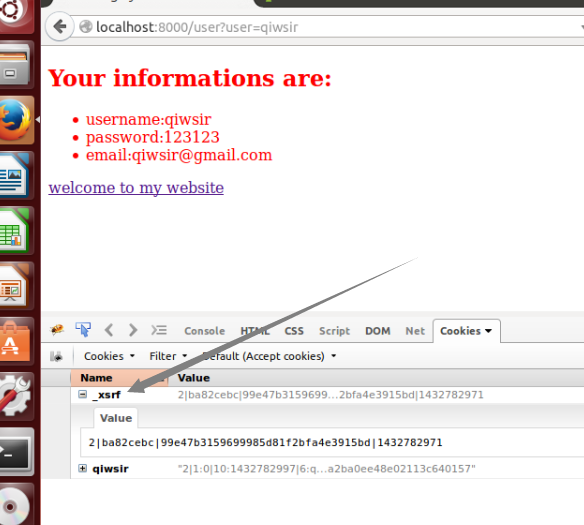Toggle the Firebug command line icon
Screen dimensions: 584x525
point(159,330)
